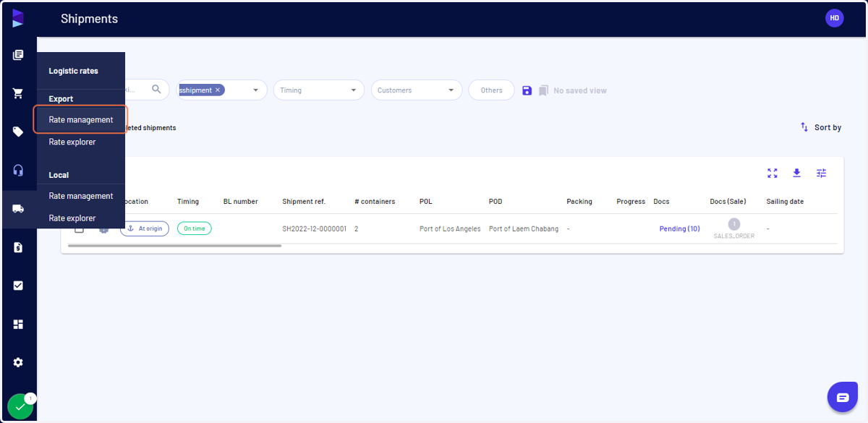Screen dimensions: 868x423
Task: Click the At origin status chip
Action: (144, 228)
